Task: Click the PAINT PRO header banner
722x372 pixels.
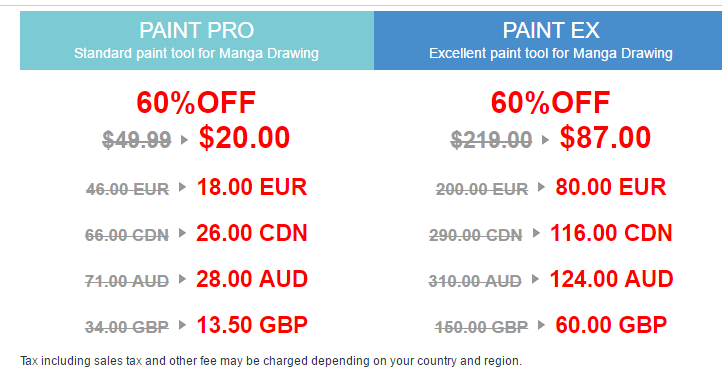Action: 197,41
